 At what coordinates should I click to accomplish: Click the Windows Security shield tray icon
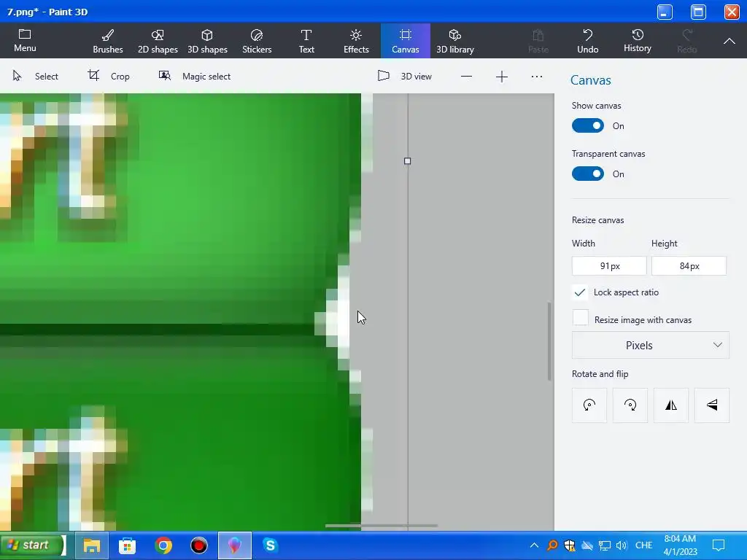click(x=569, y=545)
